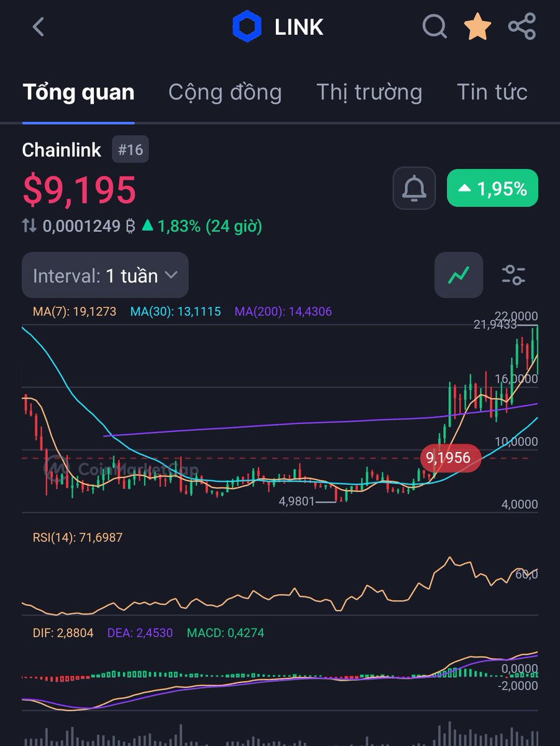
Task: Select the MA(30): 13,1115 label
Action: (x=175, y=311)
